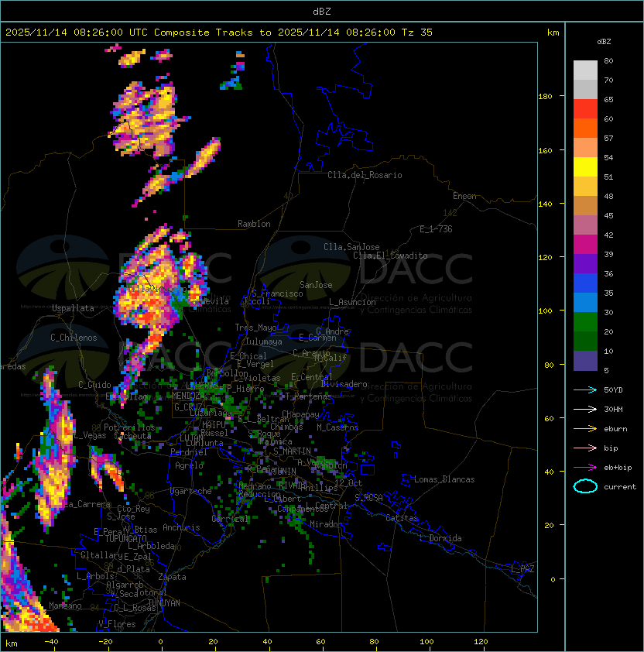
Task: Select the 'Mirador' place label
Action: click(326, 524)
